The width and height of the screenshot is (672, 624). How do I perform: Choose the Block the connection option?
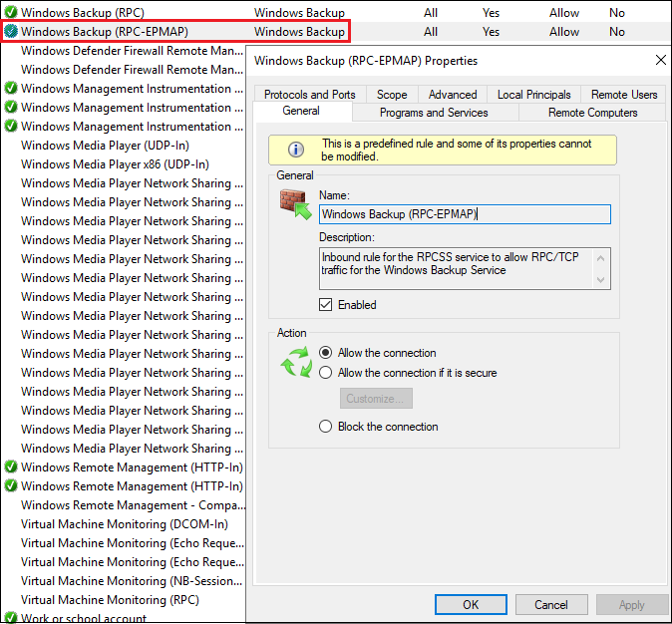(x=326, y=427)
